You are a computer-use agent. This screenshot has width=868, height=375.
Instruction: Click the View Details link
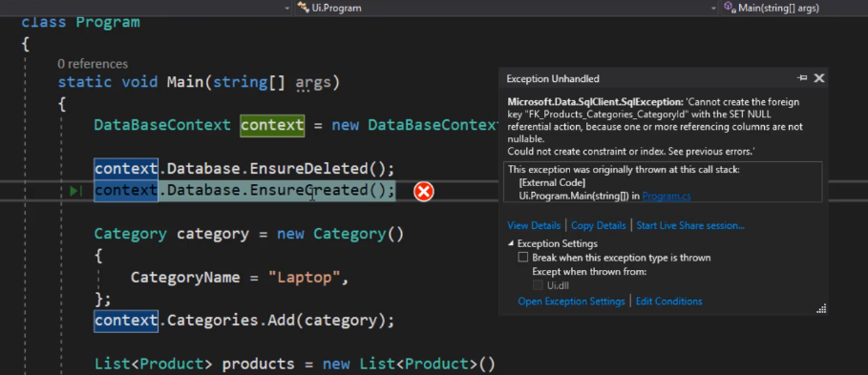pos(534,225)
